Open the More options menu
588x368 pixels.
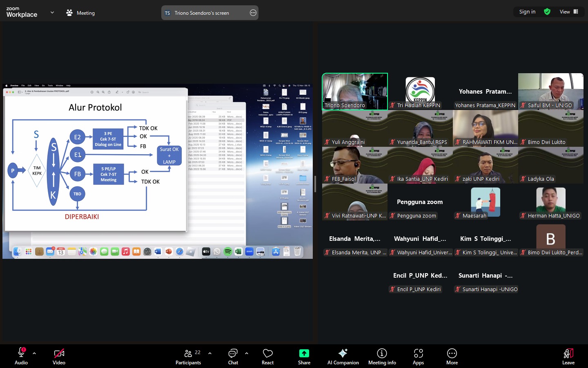coord(452,356)
